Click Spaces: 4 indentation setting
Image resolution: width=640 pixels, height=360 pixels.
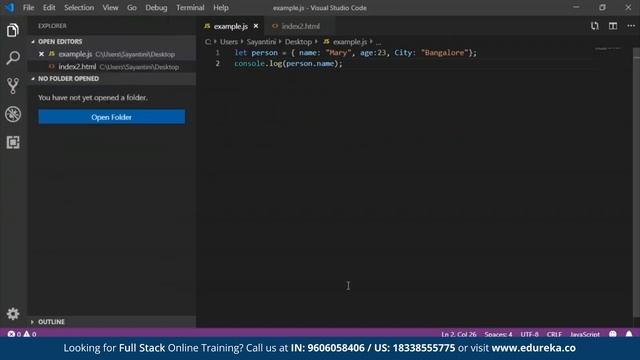coord(498,334)
